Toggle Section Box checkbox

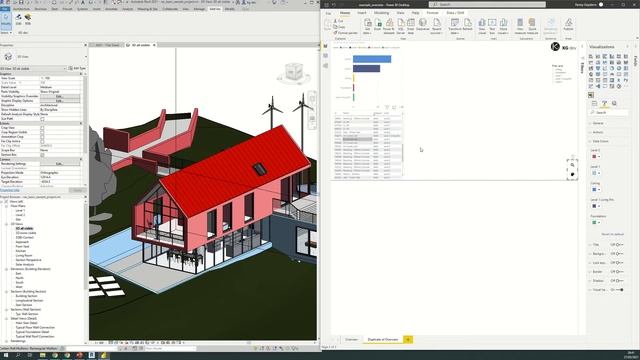coord(42,155)
